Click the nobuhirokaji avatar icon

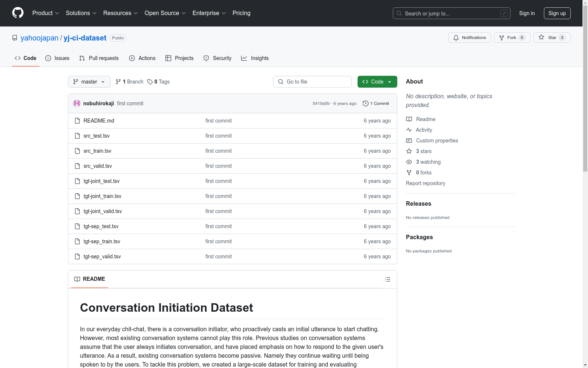[x=77, y=103]
